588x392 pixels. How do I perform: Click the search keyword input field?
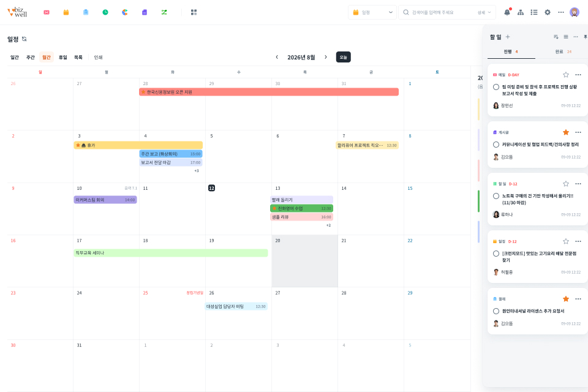[x=442, y=12]
